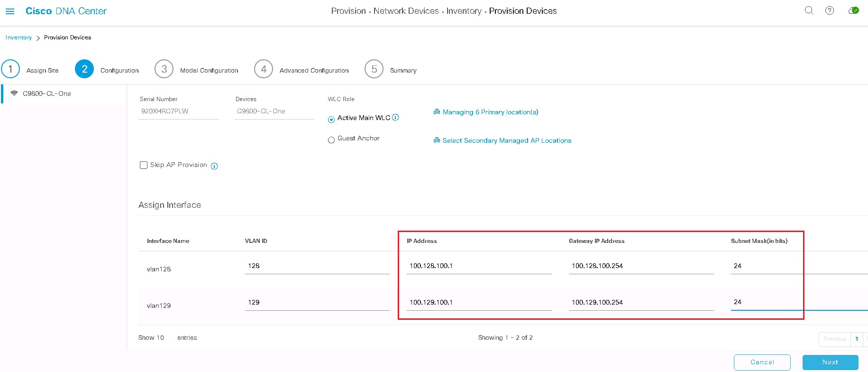Click Serial Number field 920XHRC7PLW
Viewport: 868px width, 372px height.
click(179, 112)
